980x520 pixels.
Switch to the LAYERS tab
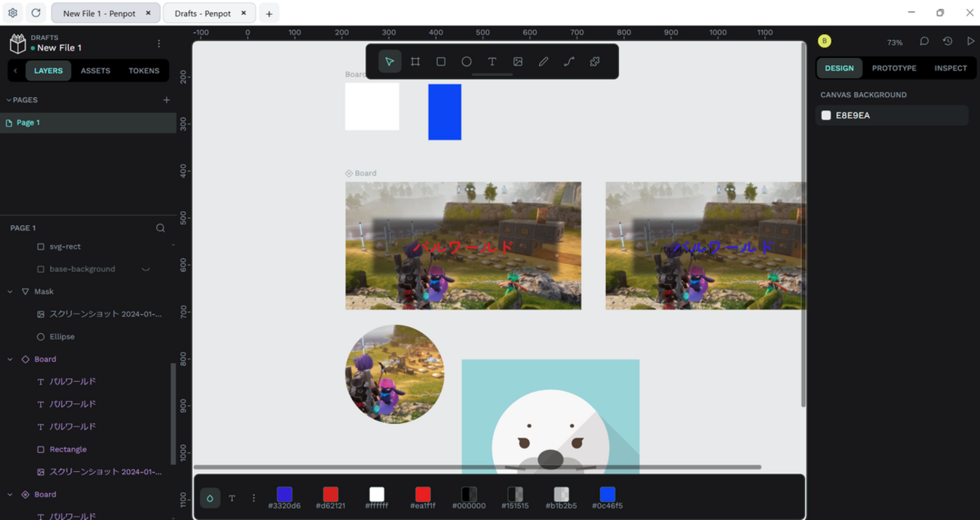tap(48, 71)
